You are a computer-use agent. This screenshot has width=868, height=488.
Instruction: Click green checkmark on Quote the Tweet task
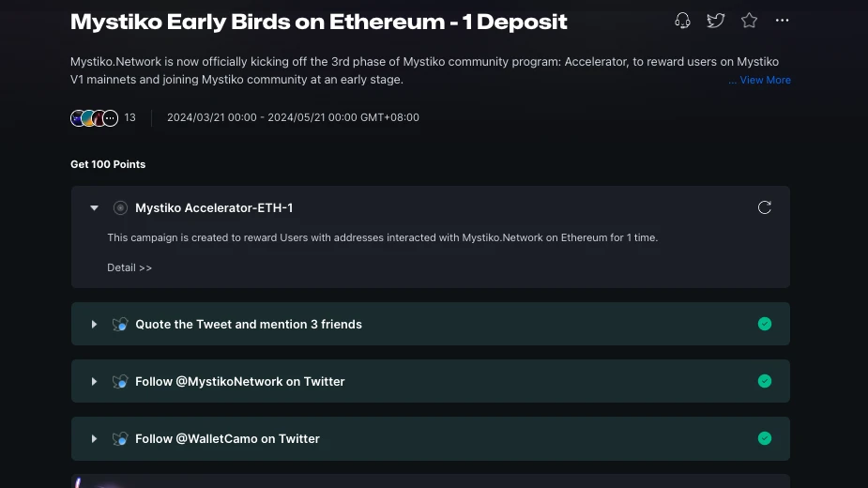tap(765, 324)
